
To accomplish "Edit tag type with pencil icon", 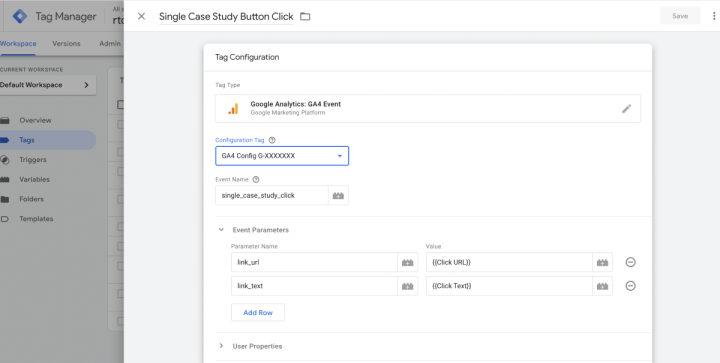I will click(x=626, y=109).
